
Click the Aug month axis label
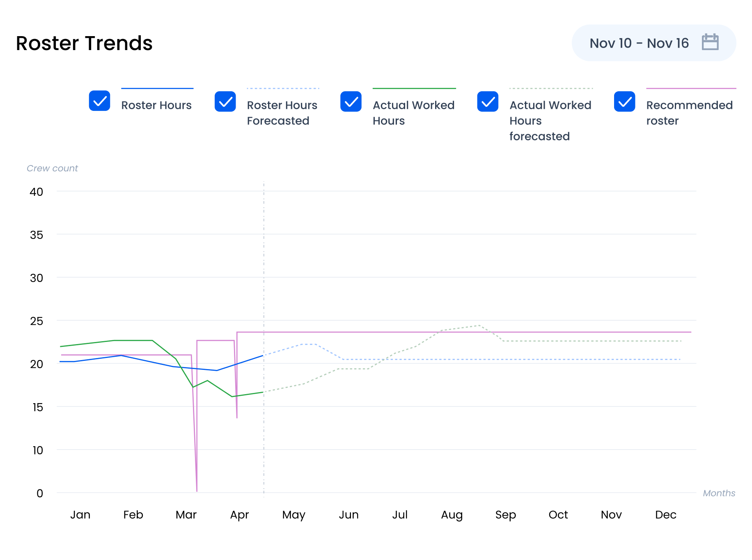(452, 515)
